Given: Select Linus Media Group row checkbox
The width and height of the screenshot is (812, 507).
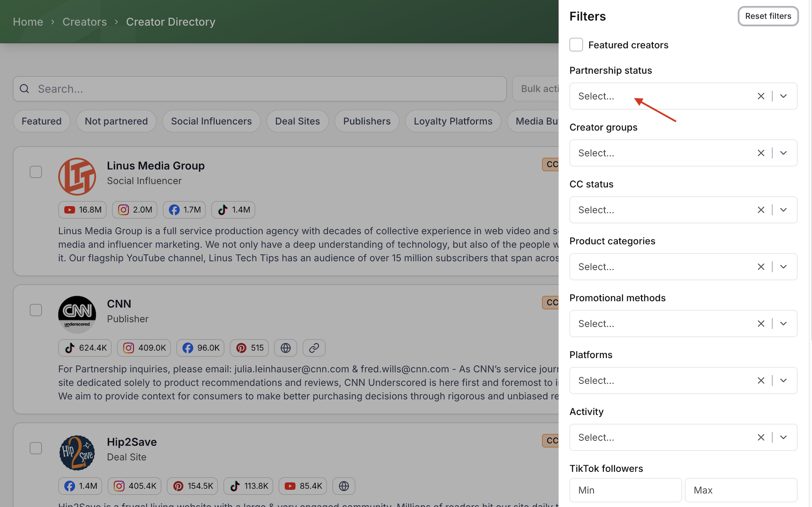Looking at the screenshot, I should (x=36, y=172).
